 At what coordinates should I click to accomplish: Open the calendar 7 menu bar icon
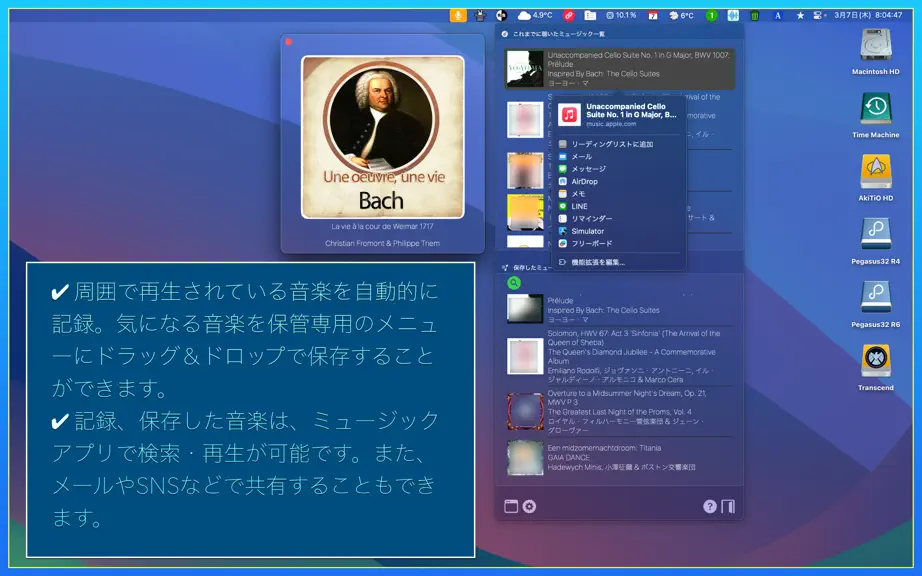[x=653, y=15]
